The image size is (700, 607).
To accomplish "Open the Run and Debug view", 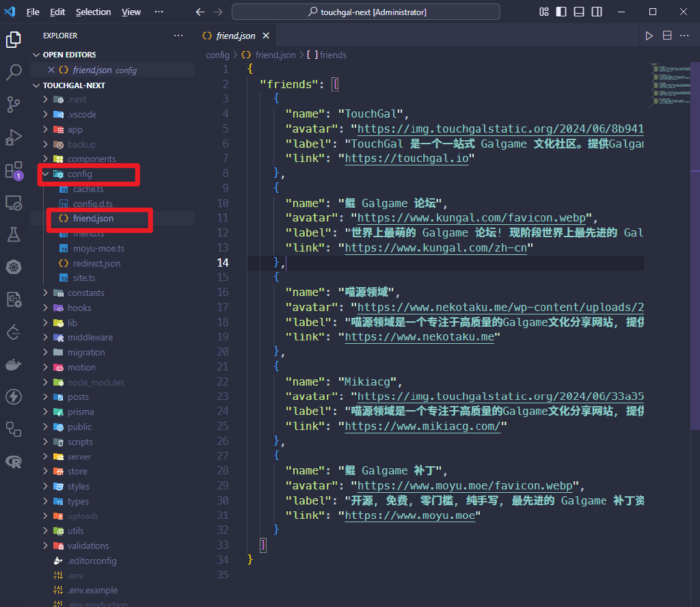I will coord(14,137).
